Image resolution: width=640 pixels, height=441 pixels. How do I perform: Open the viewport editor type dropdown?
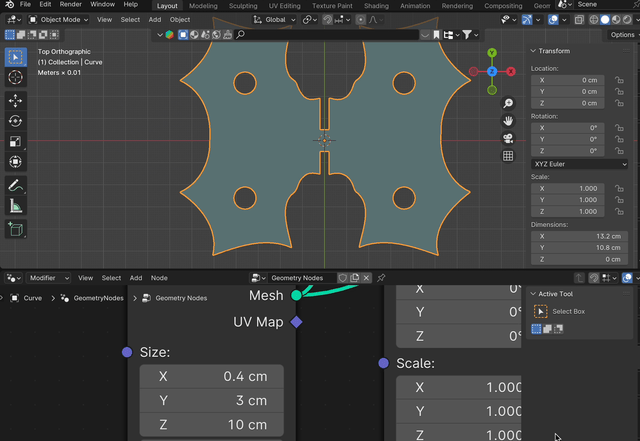coord(14,20)
